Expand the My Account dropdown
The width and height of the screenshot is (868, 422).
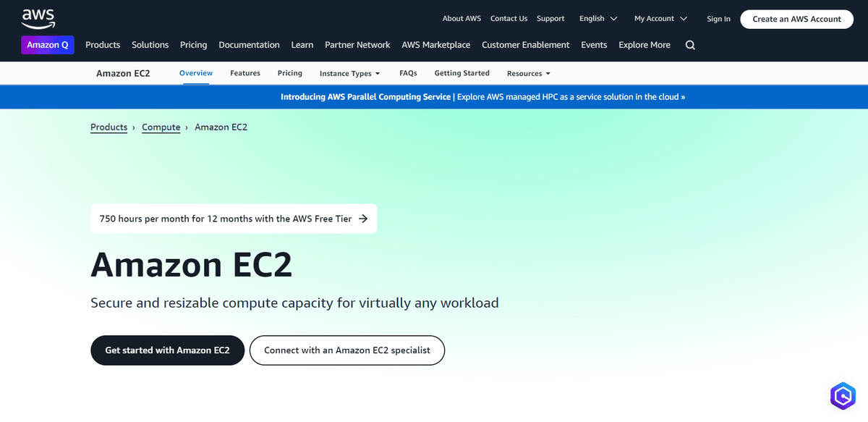click(660, 18)
